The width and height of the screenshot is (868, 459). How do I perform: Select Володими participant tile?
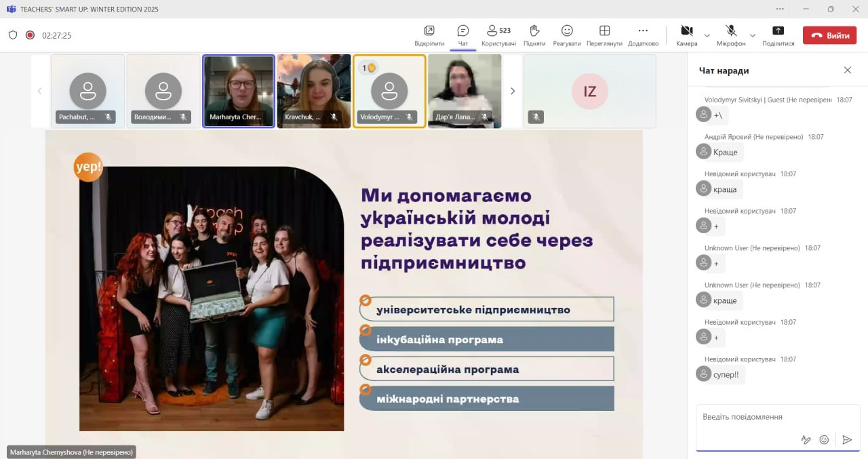163,91
